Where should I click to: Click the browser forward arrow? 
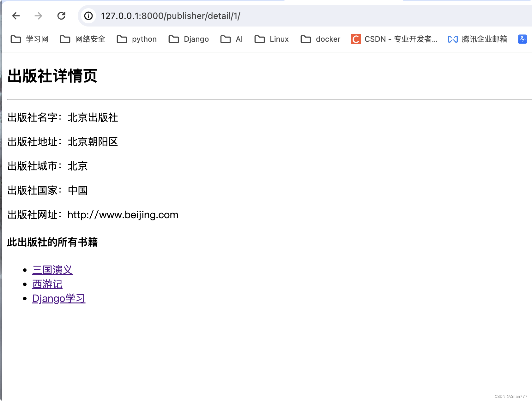(38, 16)
